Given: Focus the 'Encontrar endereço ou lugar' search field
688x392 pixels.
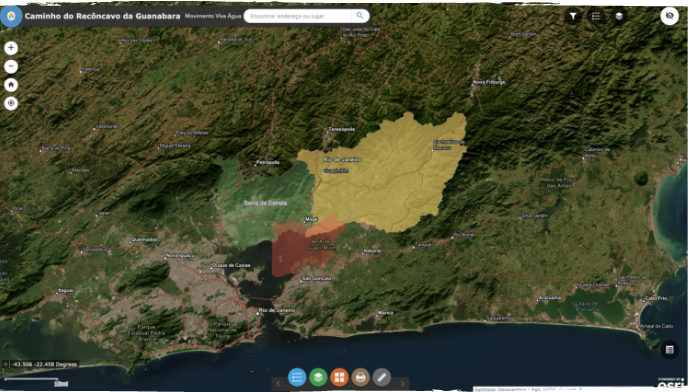Looking at the screenshot, I should [298, 16].
